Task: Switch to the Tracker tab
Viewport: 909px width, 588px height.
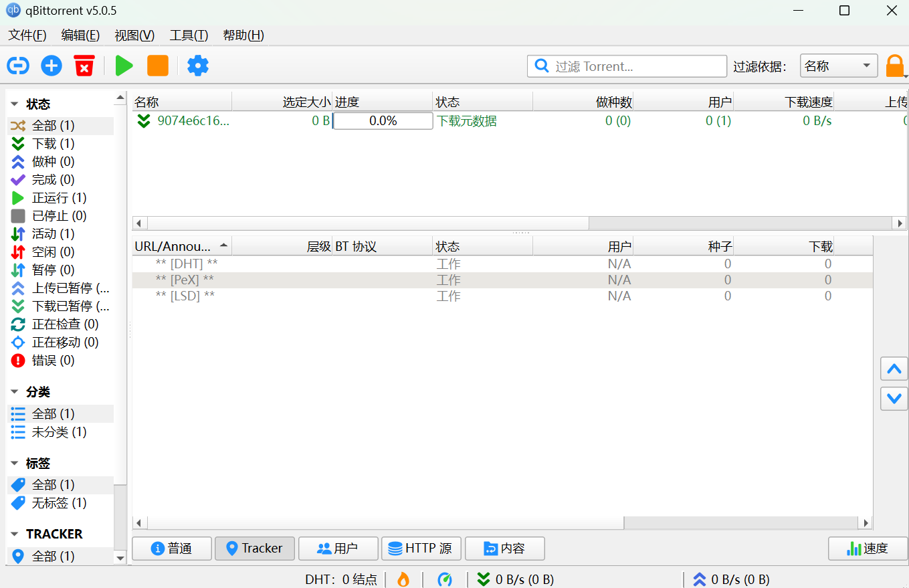Action: click(x=254, y=549)
